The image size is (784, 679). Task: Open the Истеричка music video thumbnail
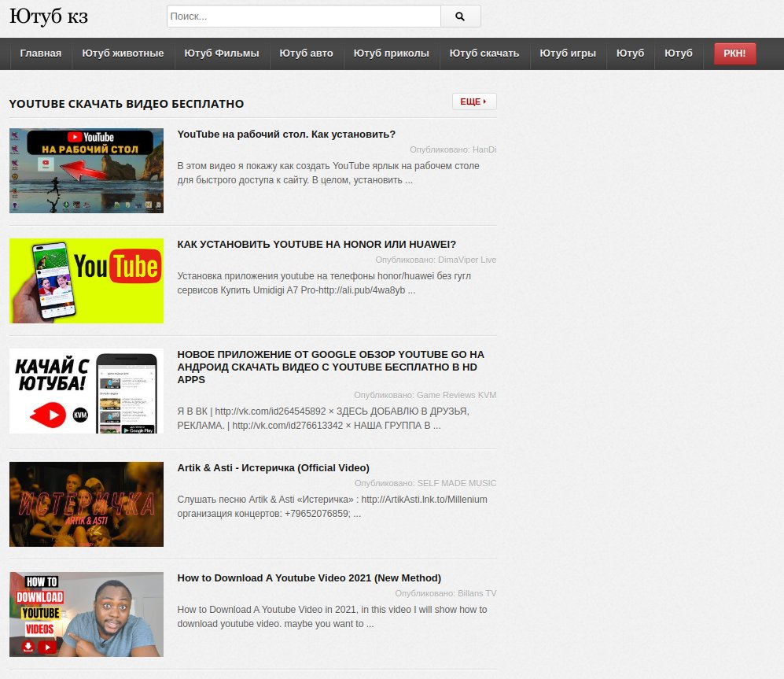tap(86, 504)
